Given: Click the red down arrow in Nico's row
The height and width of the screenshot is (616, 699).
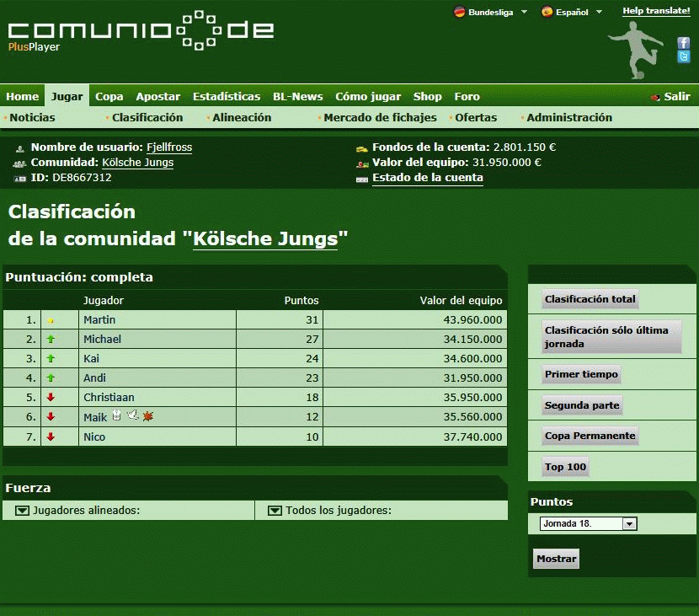Looking at the screenshot, I should (51, 437).
